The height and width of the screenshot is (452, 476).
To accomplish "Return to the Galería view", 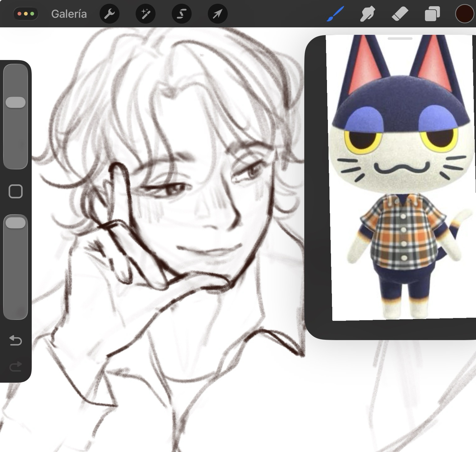I will (69, 14).
